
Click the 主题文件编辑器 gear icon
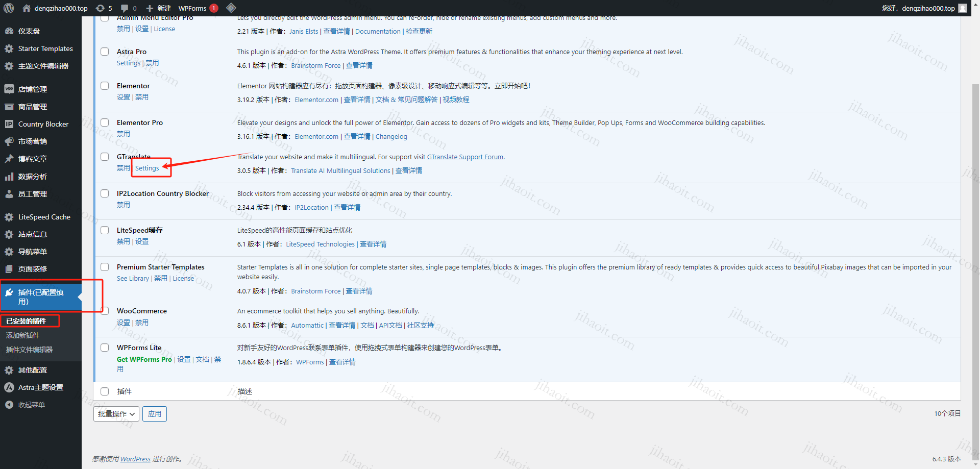(x=9, y=66)
